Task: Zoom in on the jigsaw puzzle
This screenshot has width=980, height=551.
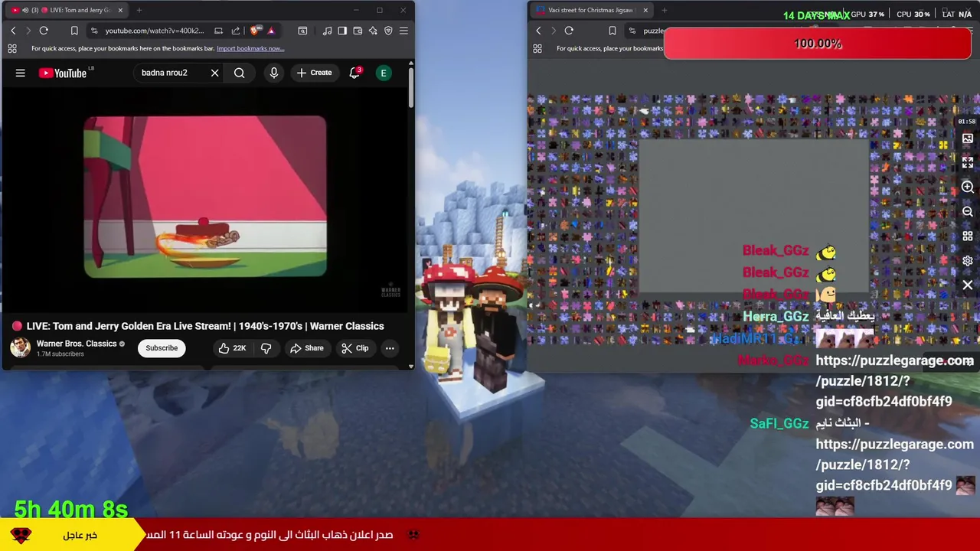Action: point(968,187)
